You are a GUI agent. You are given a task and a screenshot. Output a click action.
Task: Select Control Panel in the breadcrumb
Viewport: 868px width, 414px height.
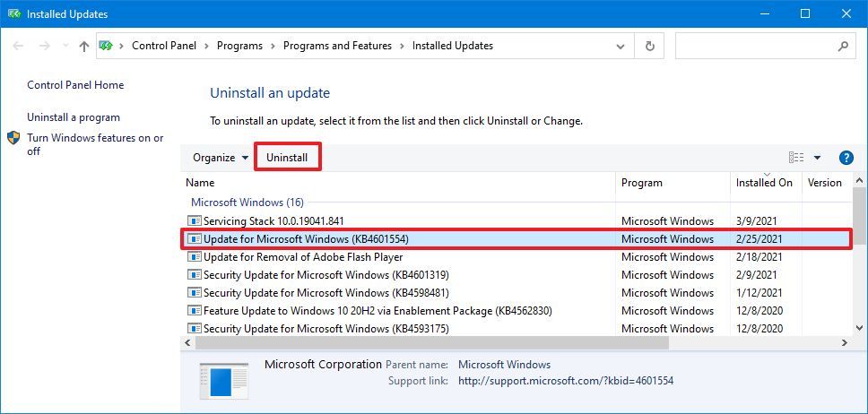(164, 46)
